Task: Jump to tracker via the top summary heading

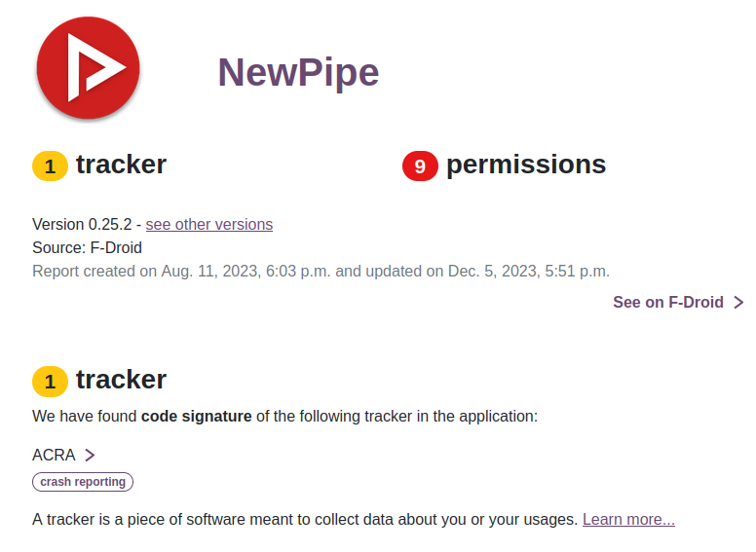Action: coord(121,165)
